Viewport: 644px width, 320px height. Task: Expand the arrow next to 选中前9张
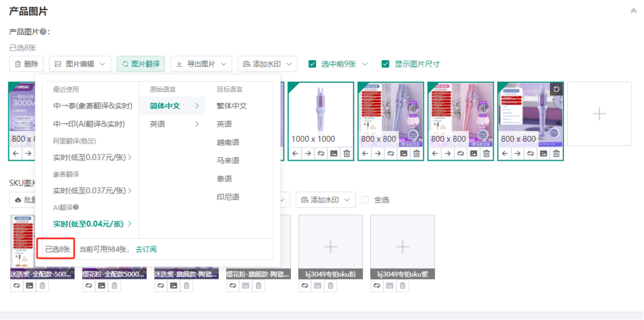(x=364, y=64)
